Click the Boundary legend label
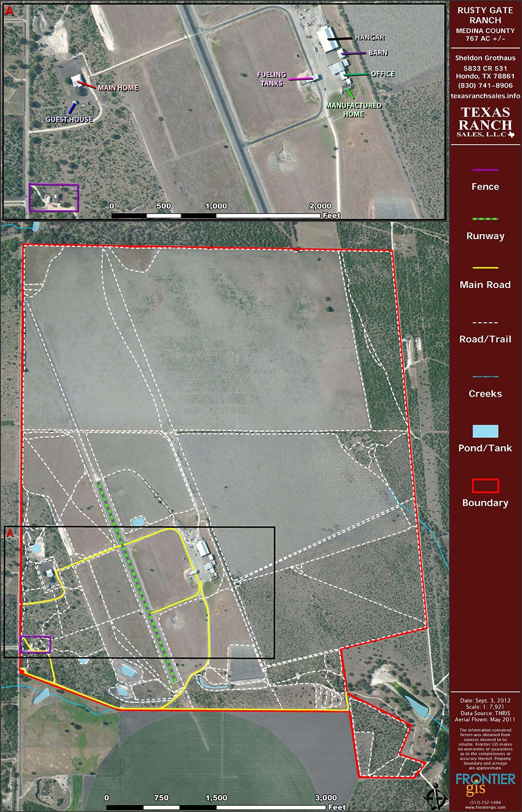This screenshot has width=522, height=812. click(x=485, y=503)
